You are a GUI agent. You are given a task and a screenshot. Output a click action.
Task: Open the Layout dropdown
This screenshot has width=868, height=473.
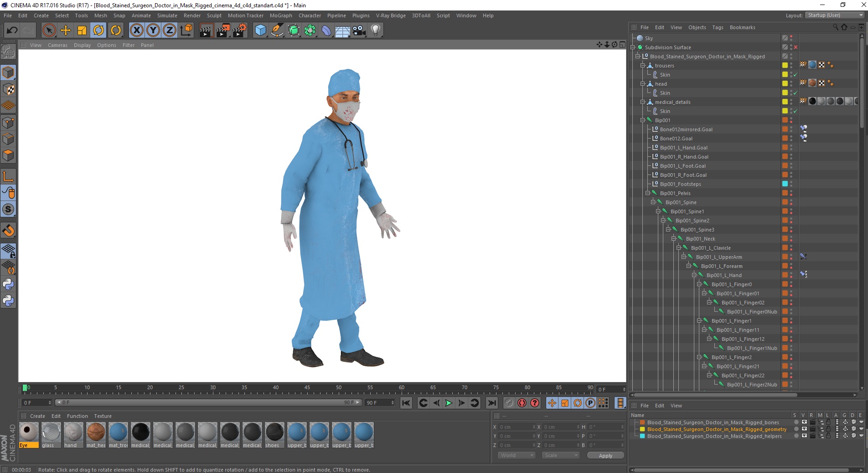coord(835,15)
